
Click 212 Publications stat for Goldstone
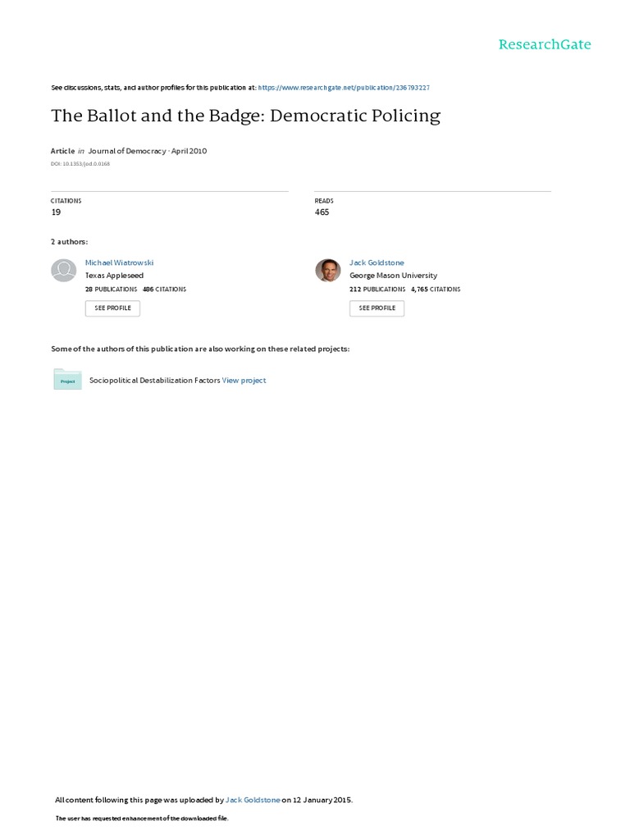pyautogui.click(x=377, y=290)
